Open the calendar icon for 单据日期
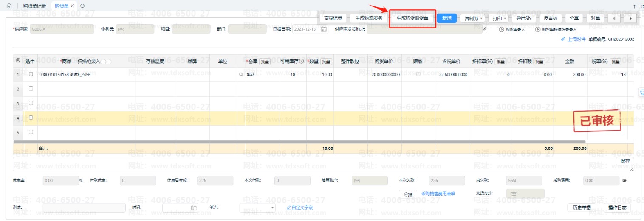This screenshot has width=644, height=221. 324,29
